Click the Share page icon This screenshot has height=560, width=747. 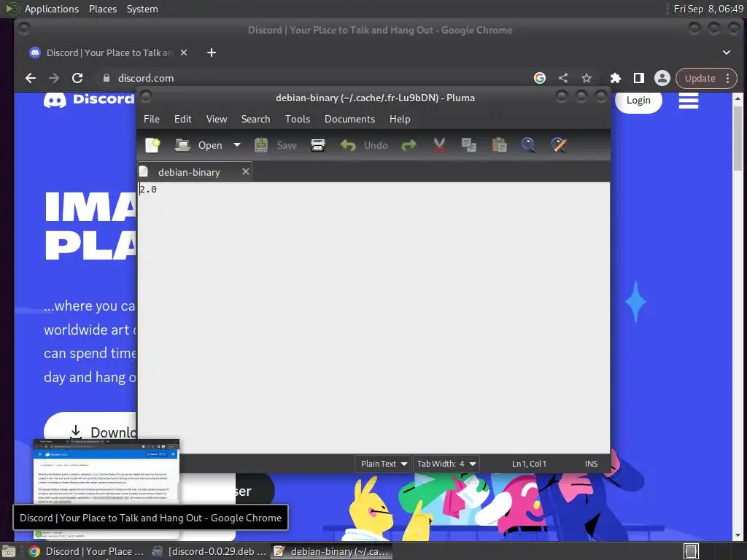pos(563,78)
